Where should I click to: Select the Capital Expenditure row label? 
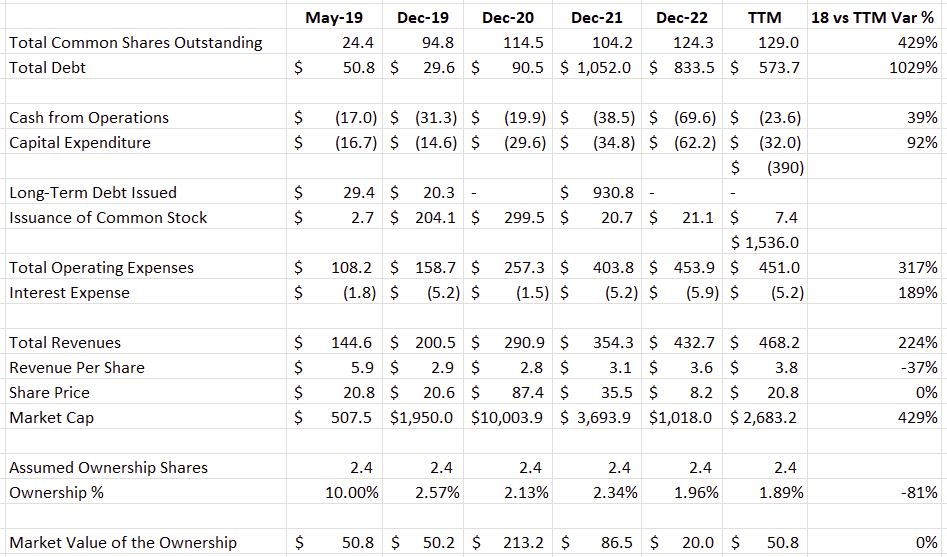[80, 143]
